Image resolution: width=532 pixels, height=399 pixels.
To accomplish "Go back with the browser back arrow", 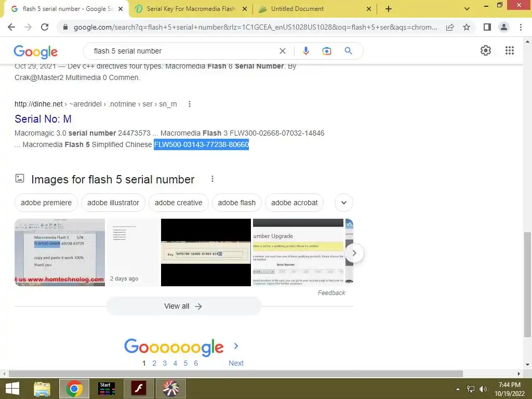I will point(11,27).
